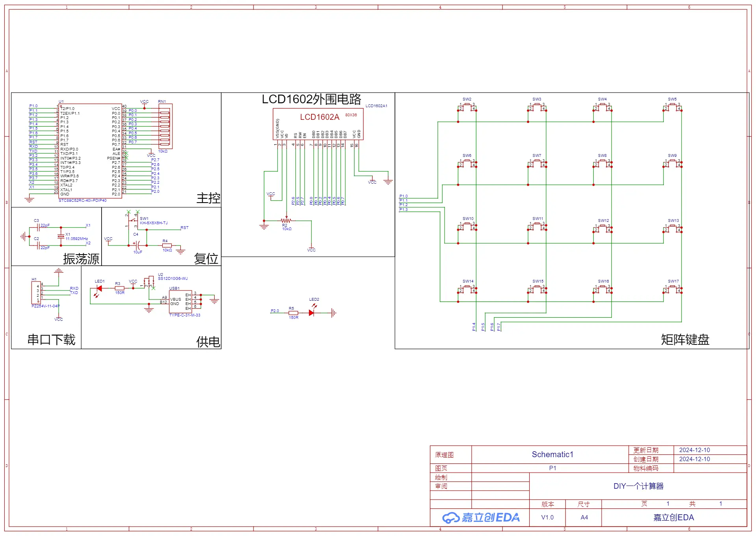Click the X1 11.0592MHz crystal symbol

tap(61, 236)
